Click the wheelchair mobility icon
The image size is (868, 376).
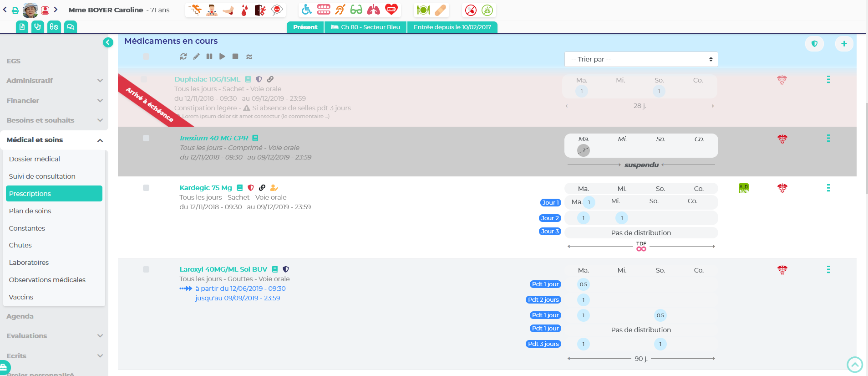click(307, 10)
